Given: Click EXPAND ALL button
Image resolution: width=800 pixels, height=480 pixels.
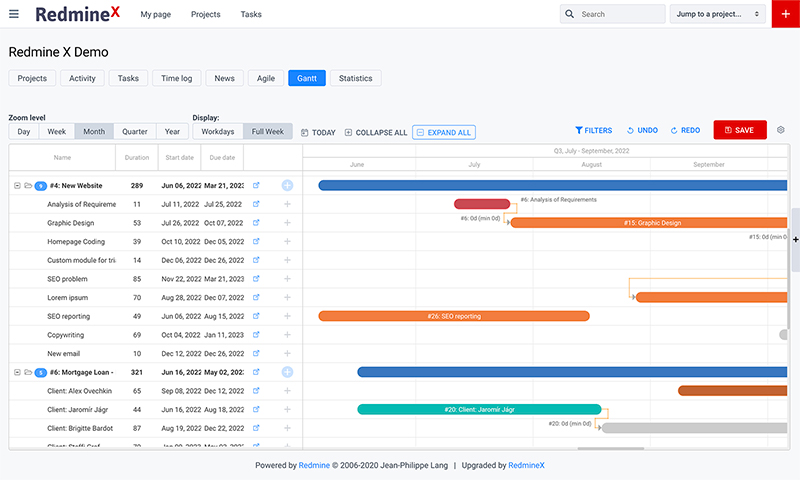Looking at the screenshot, I should click(x=444, y=133).
